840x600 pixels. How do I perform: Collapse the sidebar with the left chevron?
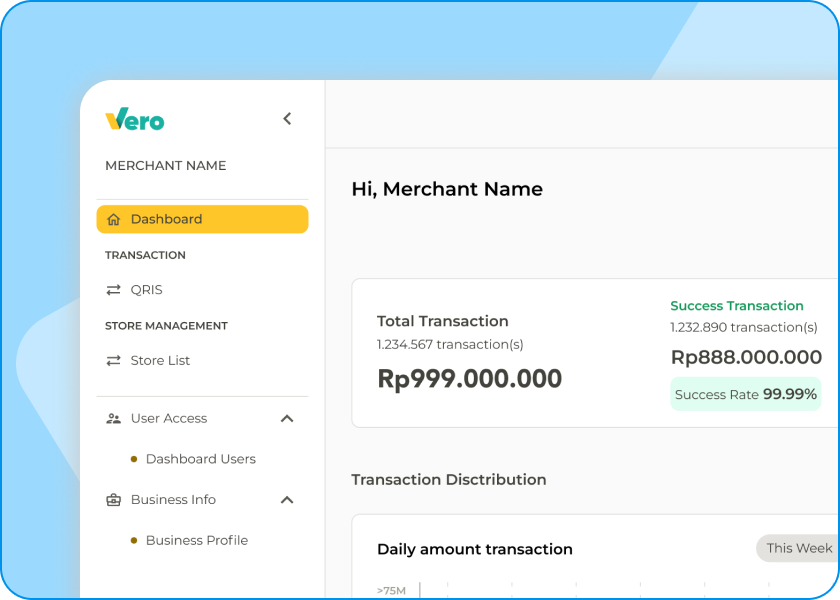[x=287, y=119]
